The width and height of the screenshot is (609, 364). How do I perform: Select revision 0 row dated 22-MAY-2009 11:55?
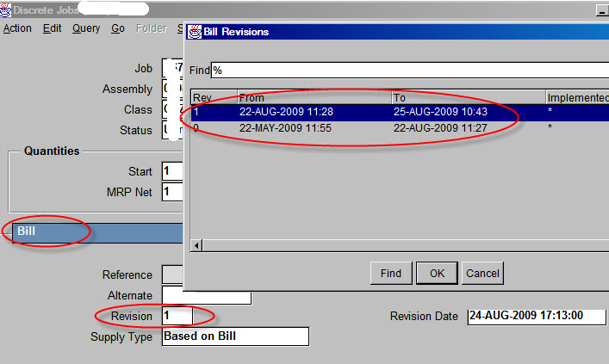(x=400, y=128)
